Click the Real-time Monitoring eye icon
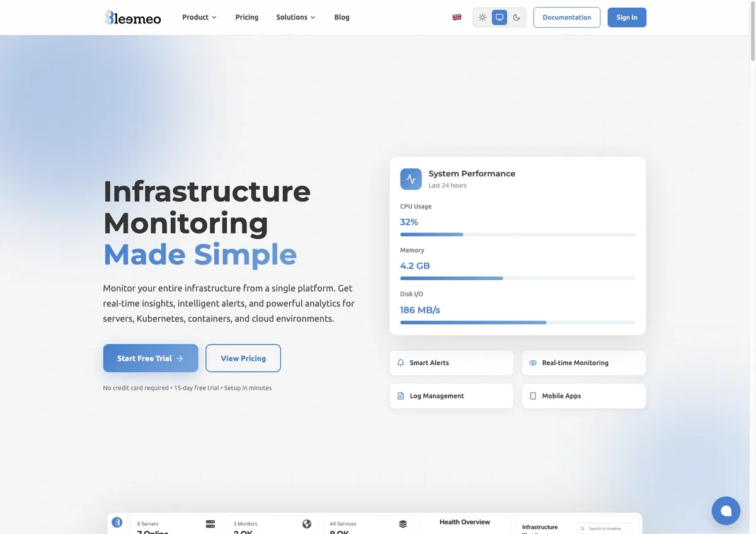 [533, 363]
